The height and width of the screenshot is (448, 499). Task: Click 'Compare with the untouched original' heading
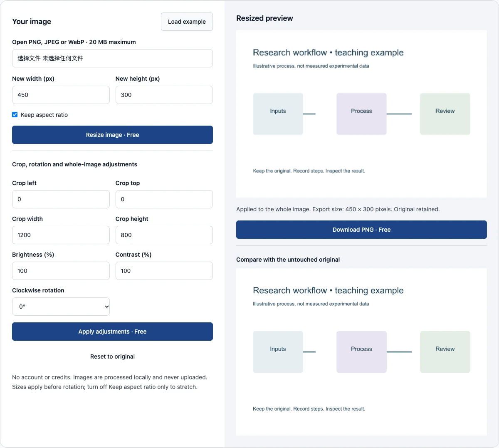[288, 260]
